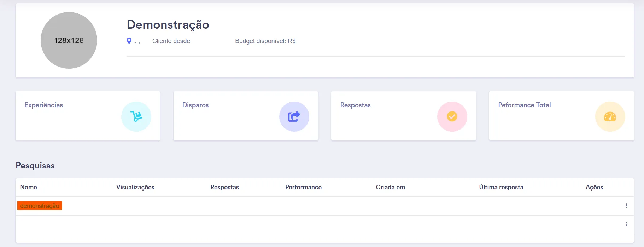Click the Última resposta column header
Image resolution: width=644 pixels, height=247 pixels.
[501, 187]
